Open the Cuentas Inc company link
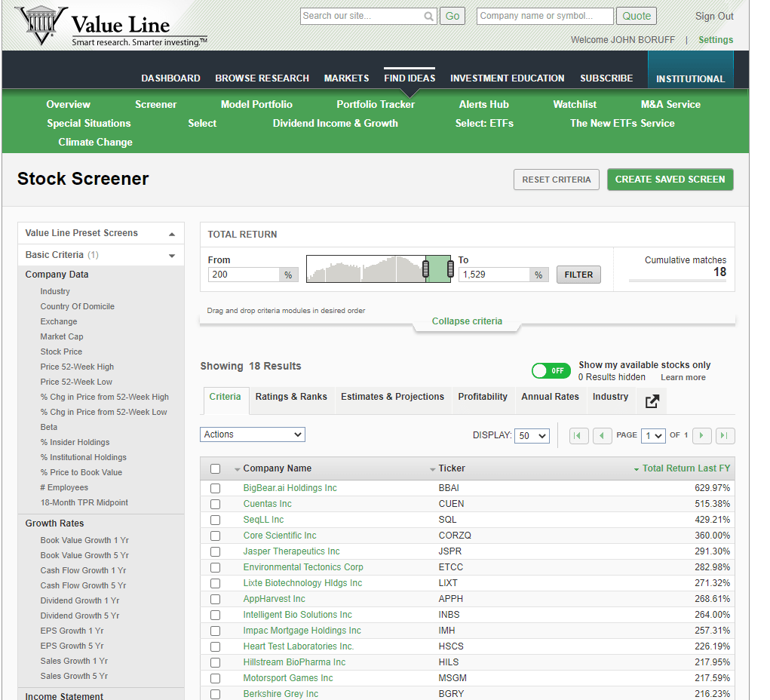Image resolution: width=770 pixels, height=700 pixels. point(267,504)
